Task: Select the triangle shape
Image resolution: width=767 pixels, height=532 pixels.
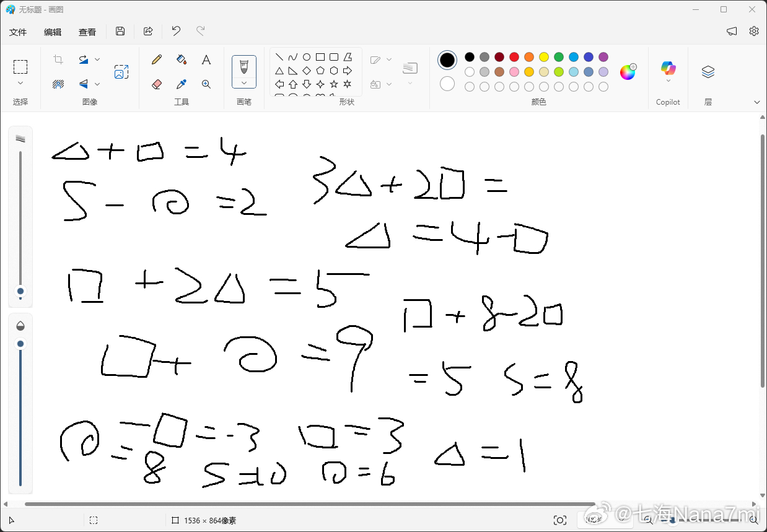Action: pos(279,71)
